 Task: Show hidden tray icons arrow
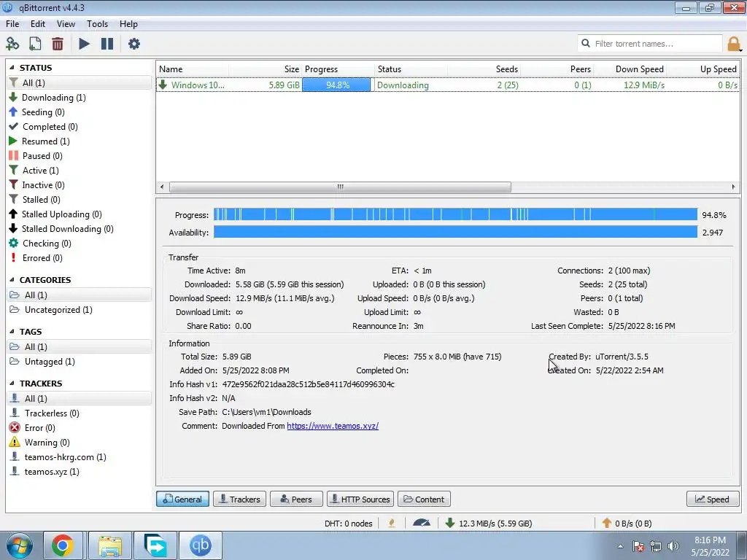(x=620, y=546)
